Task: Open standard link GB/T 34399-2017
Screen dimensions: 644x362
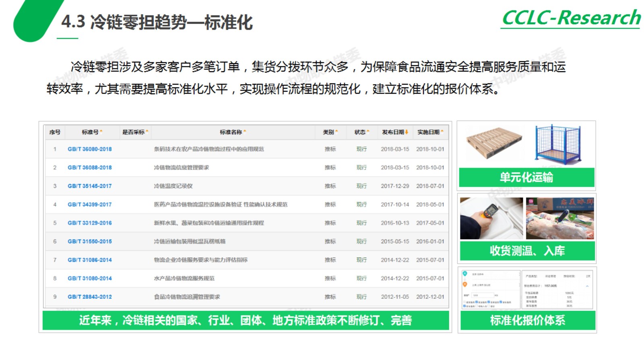Action: pos(89,205)
